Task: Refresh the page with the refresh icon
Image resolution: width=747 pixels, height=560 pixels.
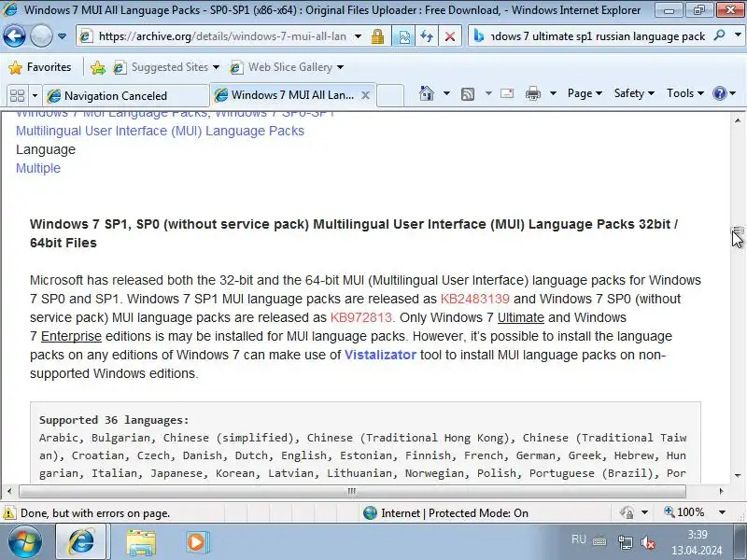Action: click(x=427, y=36)
